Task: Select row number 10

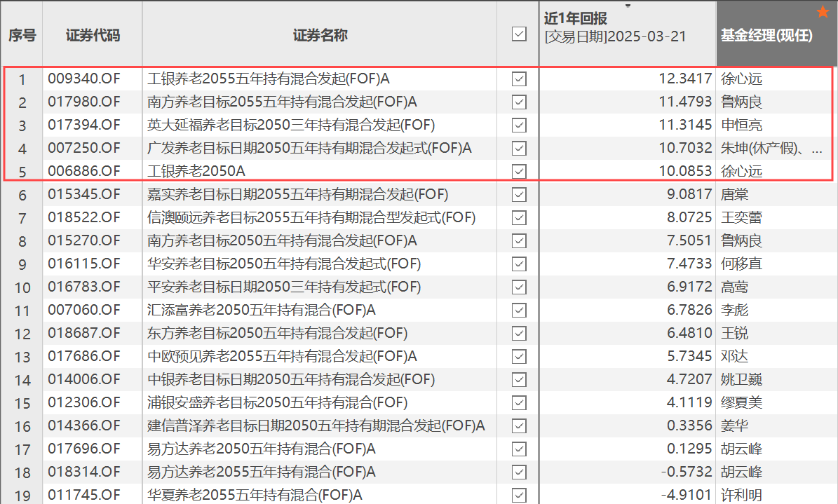Action: pos(22,287)
